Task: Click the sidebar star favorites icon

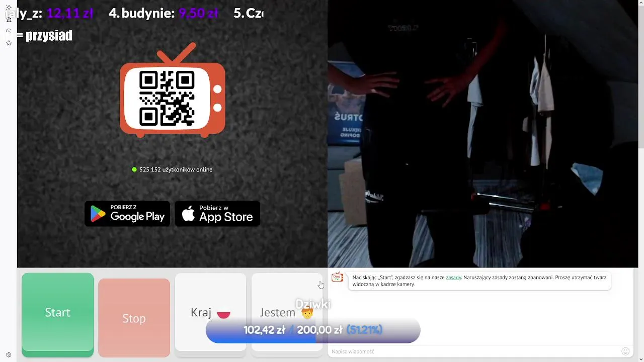Action: 9,43
